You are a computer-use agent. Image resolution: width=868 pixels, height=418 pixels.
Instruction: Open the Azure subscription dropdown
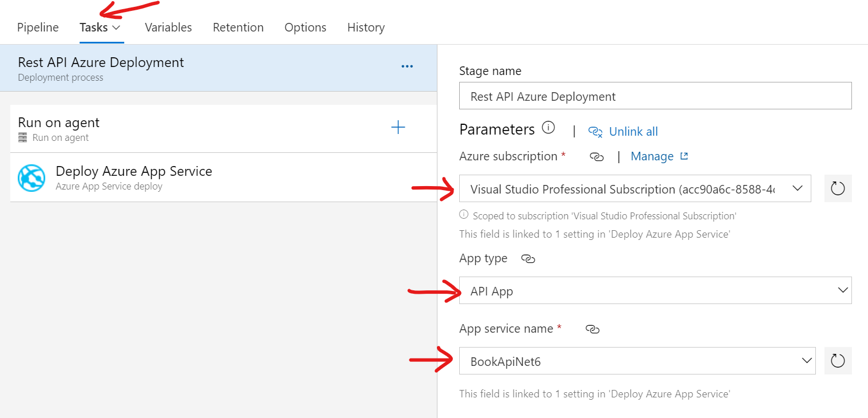797,188
